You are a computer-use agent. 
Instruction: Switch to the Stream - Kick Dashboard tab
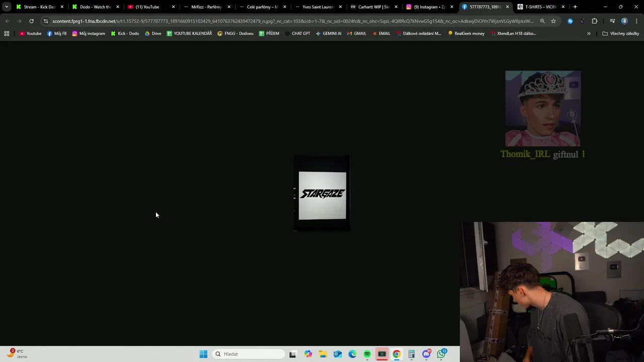point(39,7)
